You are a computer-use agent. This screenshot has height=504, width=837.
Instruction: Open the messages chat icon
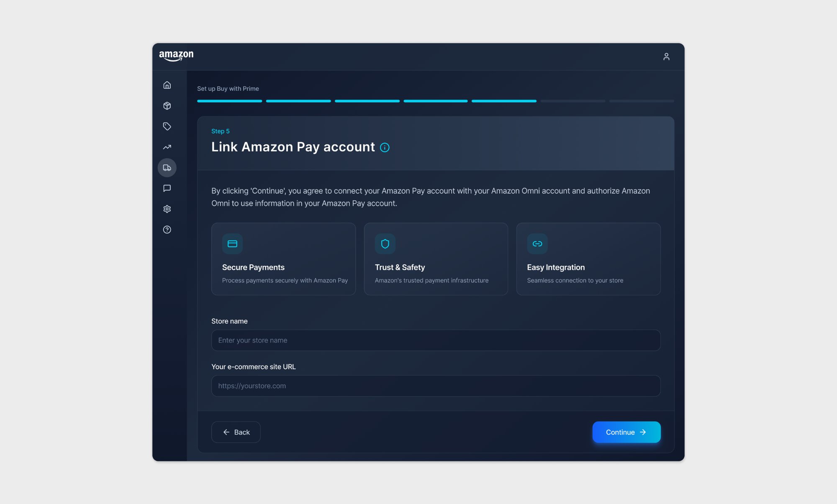pyautogui.click(x=167, y=188)
